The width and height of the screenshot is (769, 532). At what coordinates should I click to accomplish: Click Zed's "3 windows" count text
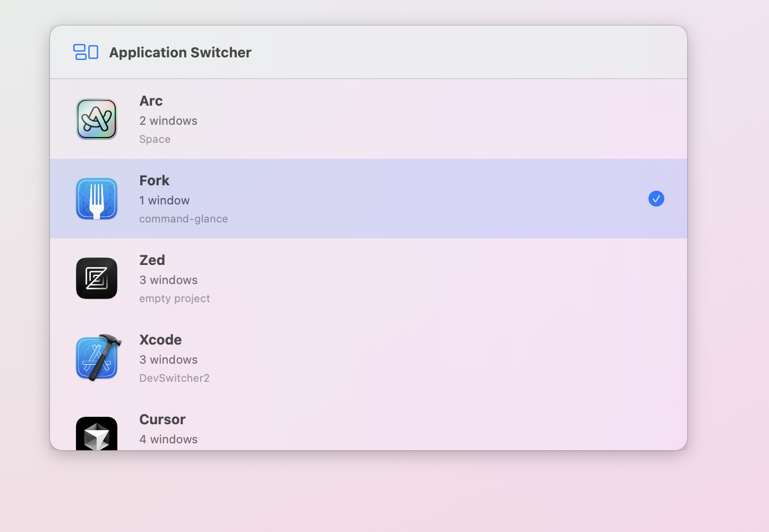coord(168,280)
